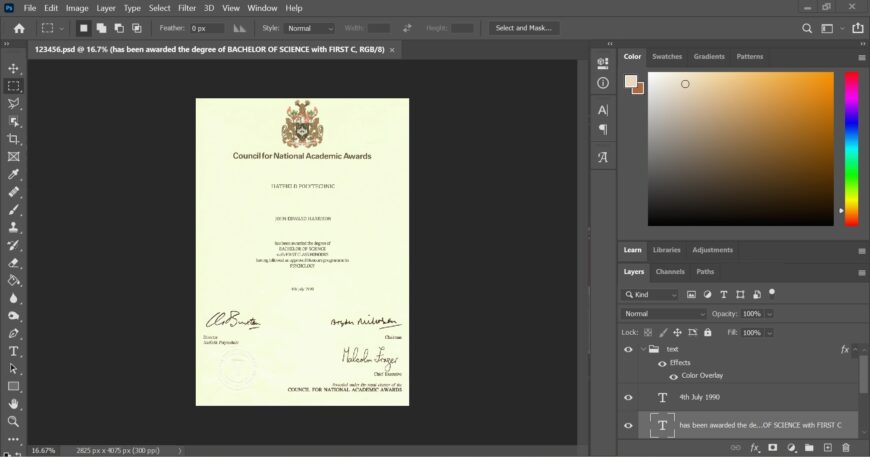Open the Glyphs panel icon
Image resolution: width=870 pixels, height=457 pixels.
(x=603, y=158)
